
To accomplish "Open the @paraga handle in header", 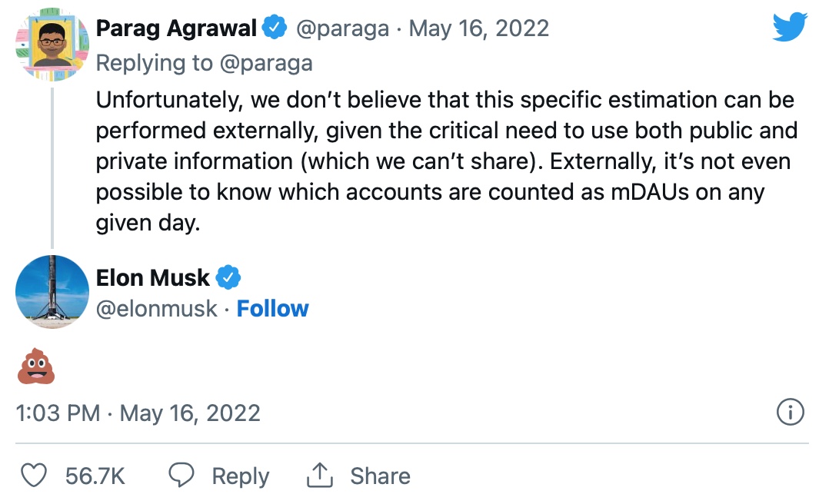I will (x=343, y=29).
